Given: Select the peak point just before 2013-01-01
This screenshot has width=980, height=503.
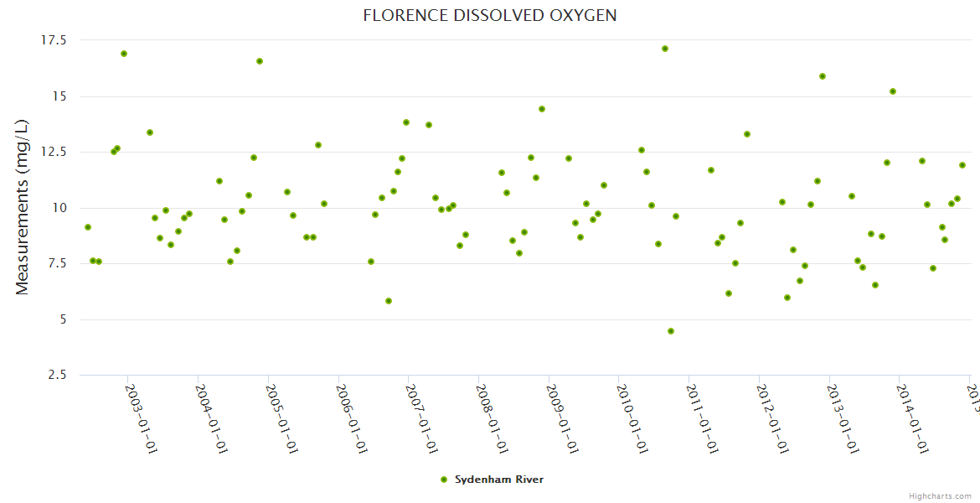Looking at the screenshot, I should coord(823,76).
